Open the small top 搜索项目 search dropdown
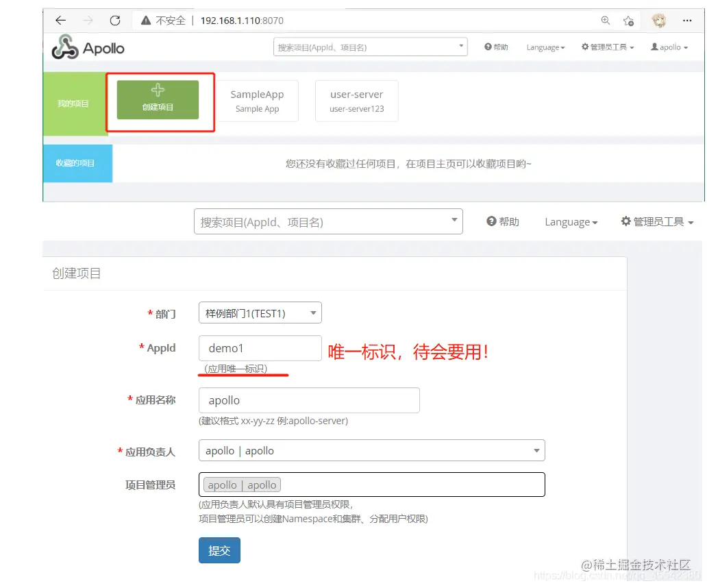This screenshot has width=707, height=588. pyautogui.click(x=370, y=47)
